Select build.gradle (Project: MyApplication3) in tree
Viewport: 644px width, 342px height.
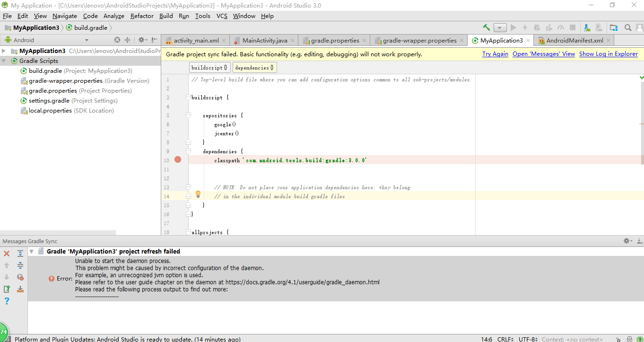(x=80, y=71)
